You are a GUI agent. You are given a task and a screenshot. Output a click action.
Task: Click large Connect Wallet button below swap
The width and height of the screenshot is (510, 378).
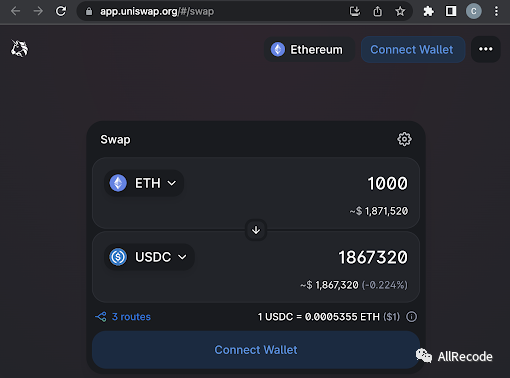(x=256, y=350)
